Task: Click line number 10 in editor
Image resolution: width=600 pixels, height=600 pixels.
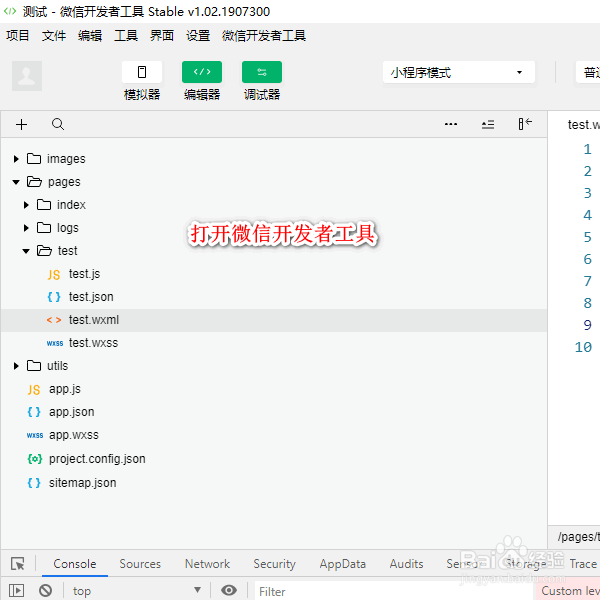Action: point(583,347)
